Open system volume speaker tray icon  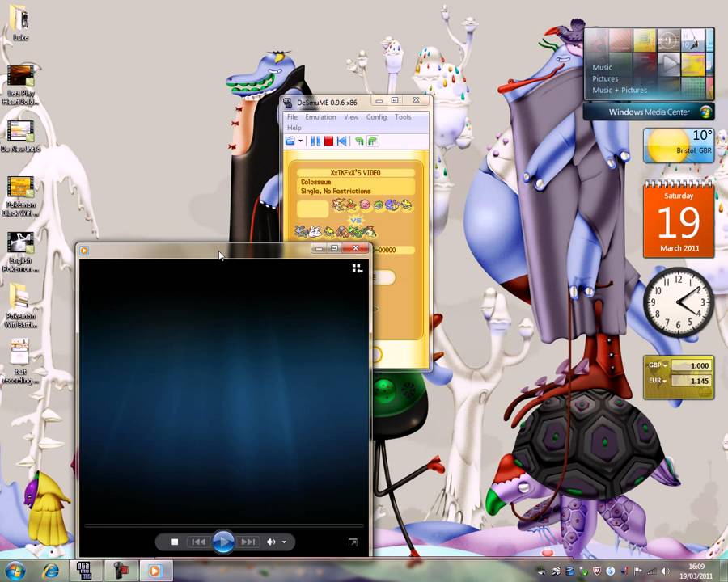666,571
